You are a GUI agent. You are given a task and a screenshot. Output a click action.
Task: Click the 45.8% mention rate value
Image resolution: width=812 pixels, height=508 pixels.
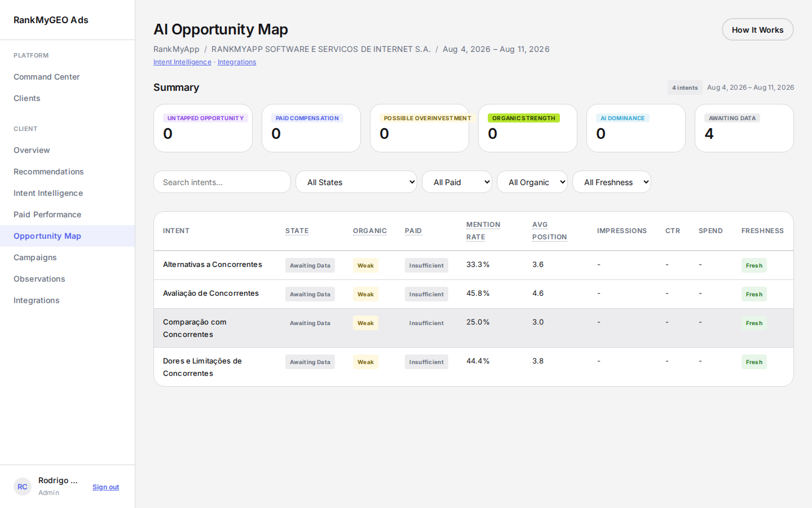478,293
